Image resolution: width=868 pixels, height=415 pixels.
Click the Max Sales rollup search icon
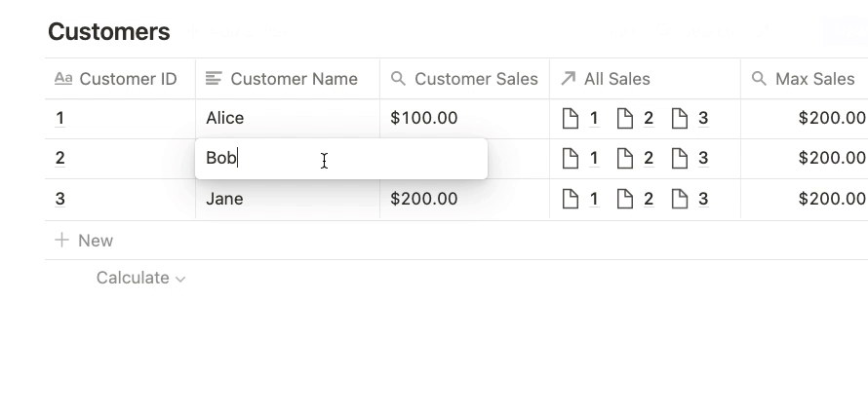pos(759,79)
